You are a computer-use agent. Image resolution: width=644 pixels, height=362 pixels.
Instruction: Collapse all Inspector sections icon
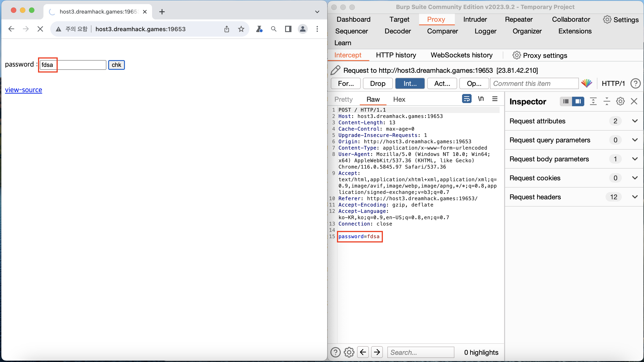click(x=607, y=101)
